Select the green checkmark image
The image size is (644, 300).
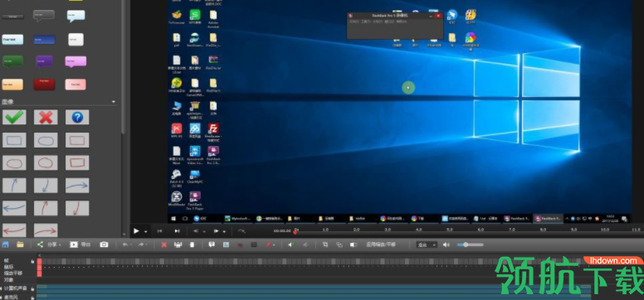14,117
